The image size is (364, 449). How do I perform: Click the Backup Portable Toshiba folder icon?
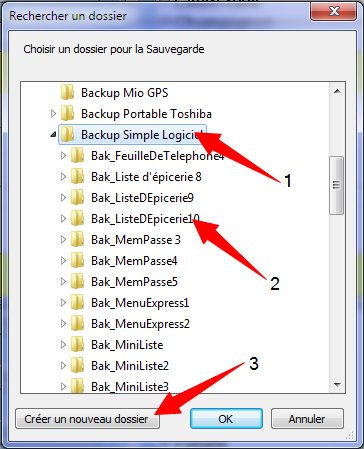coord(67,113)
